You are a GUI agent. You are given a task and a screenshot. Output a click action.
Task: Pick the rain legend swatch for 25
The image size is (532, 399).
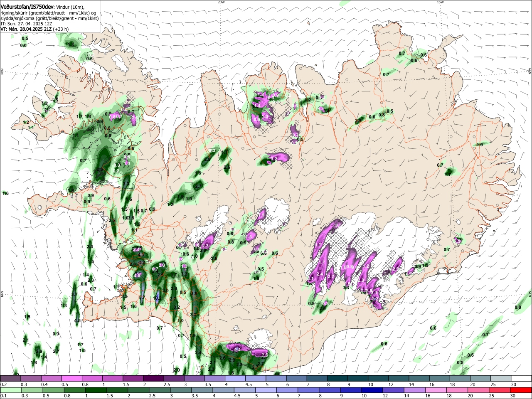point(500,390)
